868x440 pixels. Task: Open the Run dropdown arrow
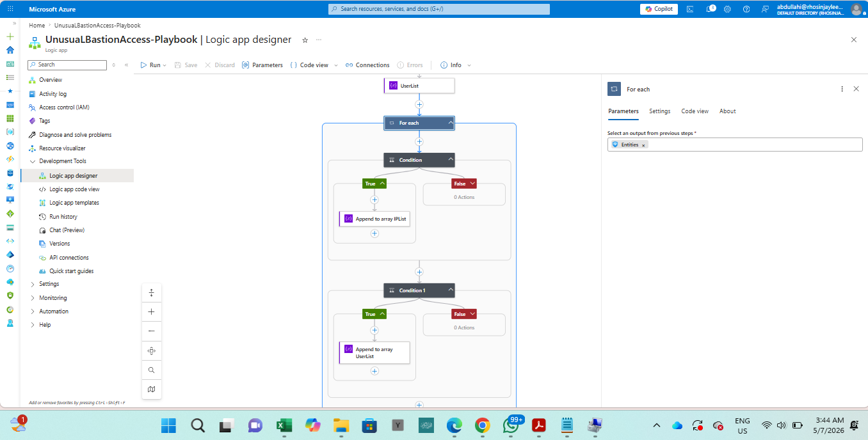pos(165,65)
